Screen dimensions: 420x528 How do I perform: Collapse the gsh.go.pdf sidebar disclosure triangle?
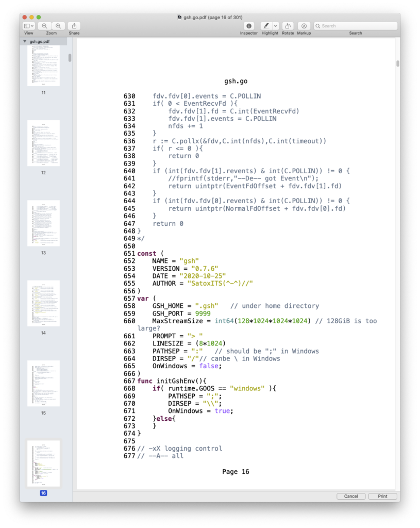click(x=25, y=41)
